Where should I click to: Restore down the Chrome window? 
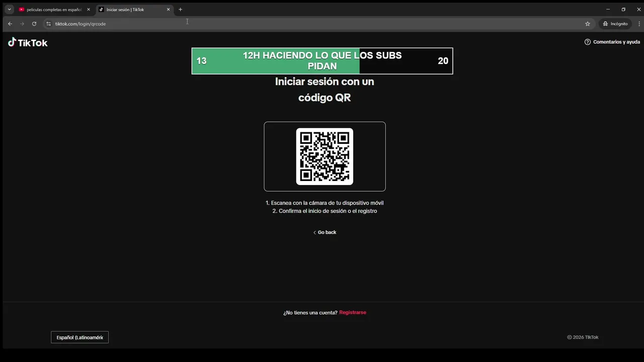[623, 10]
